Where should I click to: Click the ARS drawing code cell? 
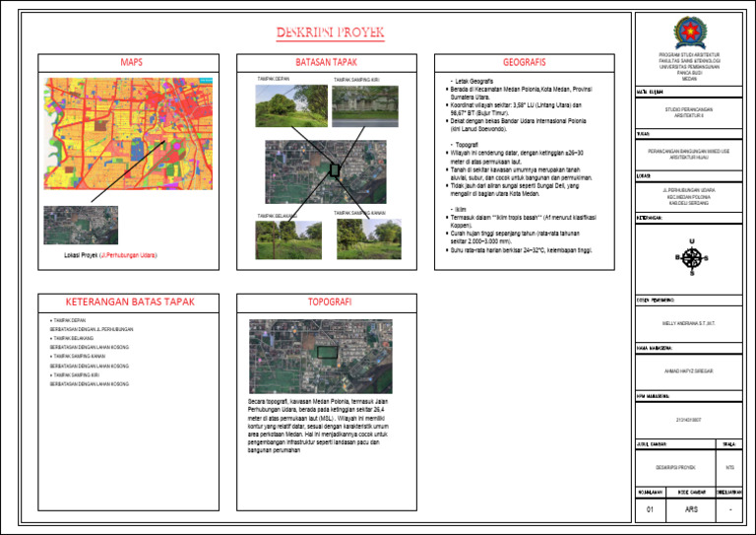pyautogui.click(x=691, y=509)
